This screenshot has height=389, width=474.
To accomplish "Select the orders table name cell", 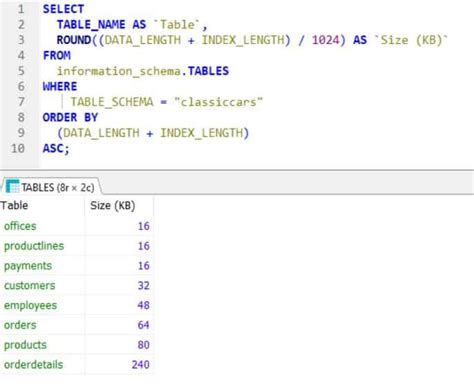I will [42, 325].
